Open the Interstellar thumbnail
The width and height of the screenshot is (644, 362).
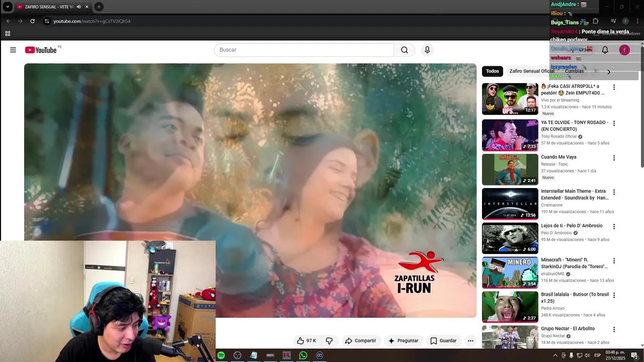510,204
